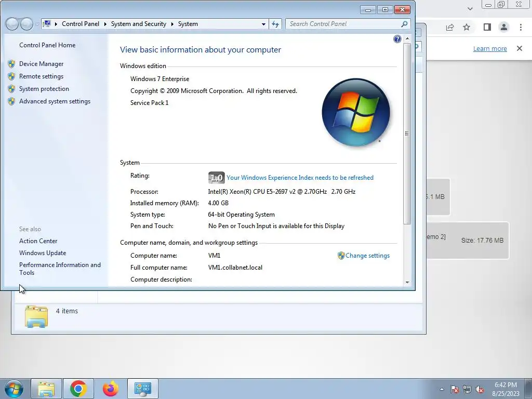Image resolution: width=532 pixels, height=399 pixels.
Task: Focus the Search Control Panel field
Action: click(344, 24)
